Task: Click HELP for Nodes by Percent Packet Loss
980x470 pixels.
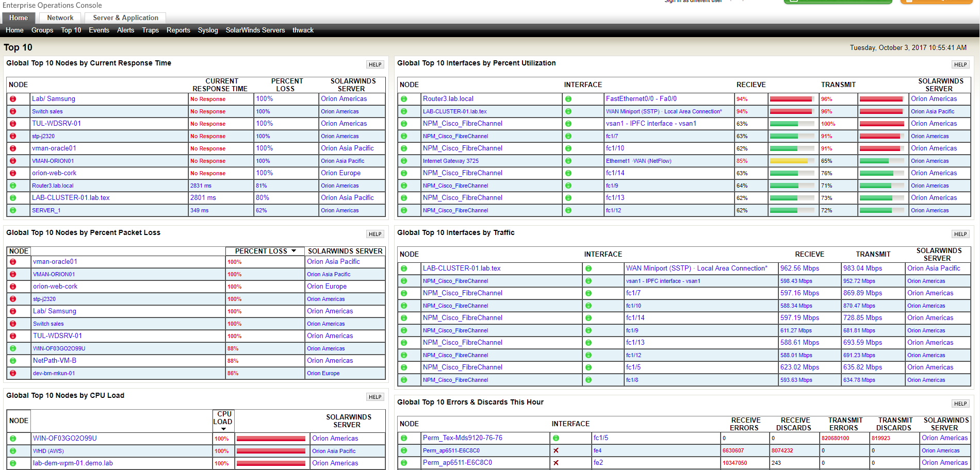Action: click(x=375, y=234)
